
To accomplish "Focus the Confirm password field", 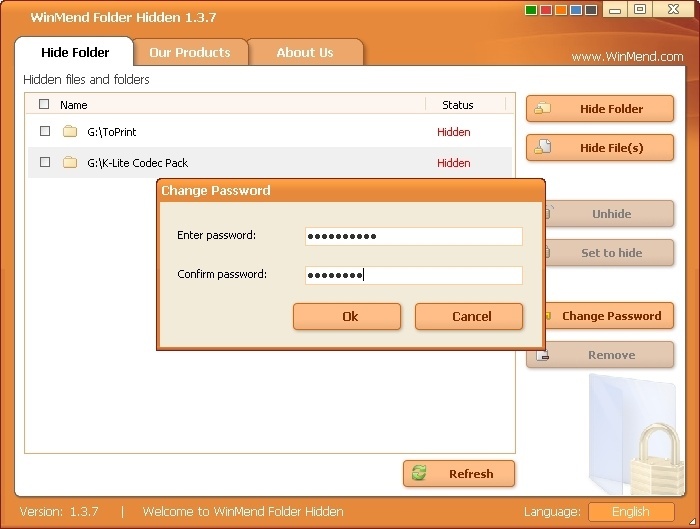I will click(x=413, y=275).
